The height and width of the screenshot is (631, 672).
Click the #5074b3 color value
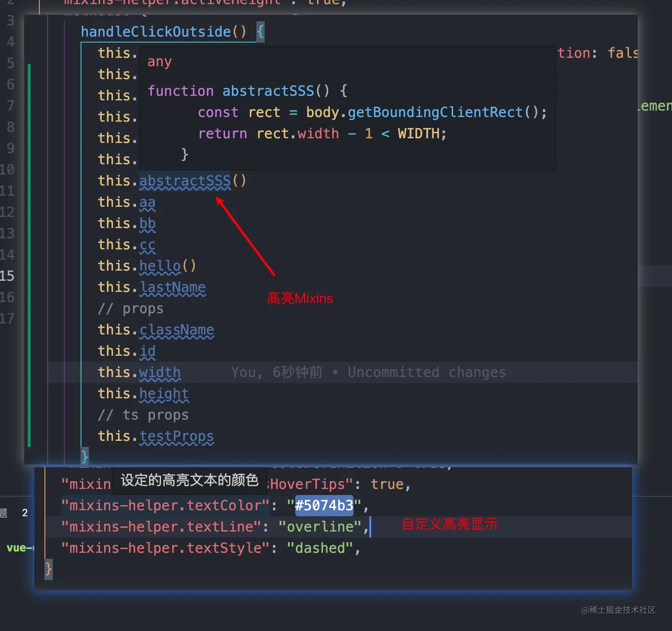click(324, 505)
